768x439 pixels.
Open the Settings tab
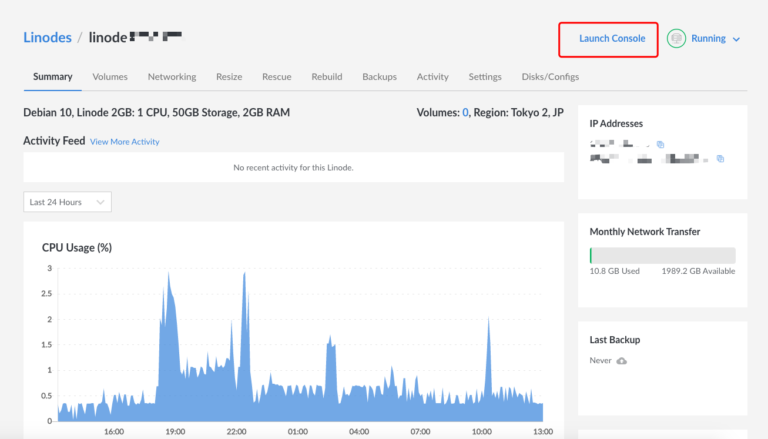pos(485,77)
